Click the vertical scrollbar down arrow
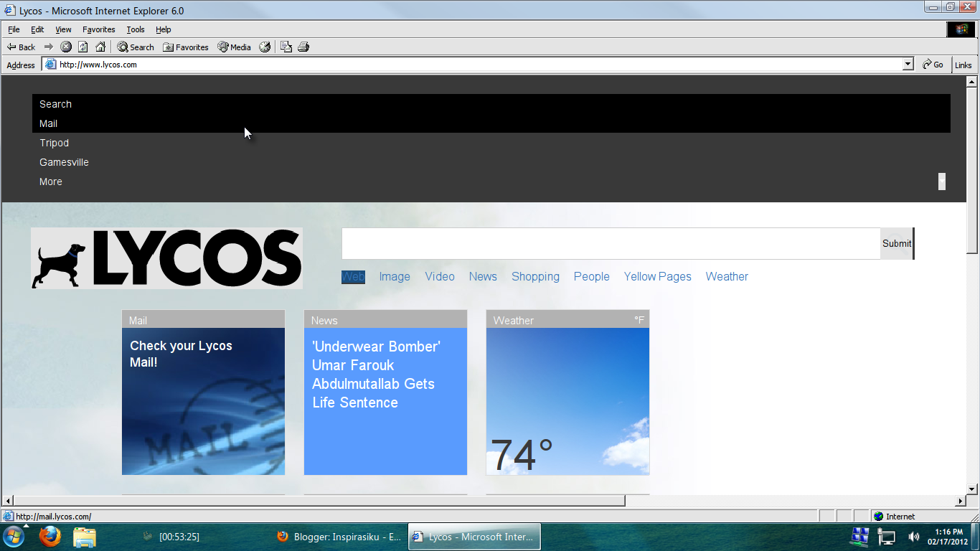Screen dimensions: 980x551 click(x=972, y=489)
